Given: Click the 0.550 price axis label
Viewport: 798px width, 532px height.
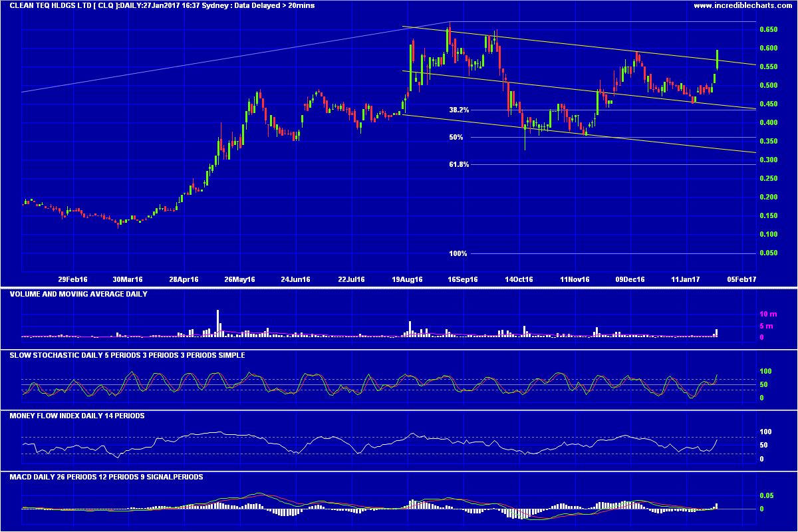Looking at the screenshot, I should pyautogui.click(x=768, y=67).
